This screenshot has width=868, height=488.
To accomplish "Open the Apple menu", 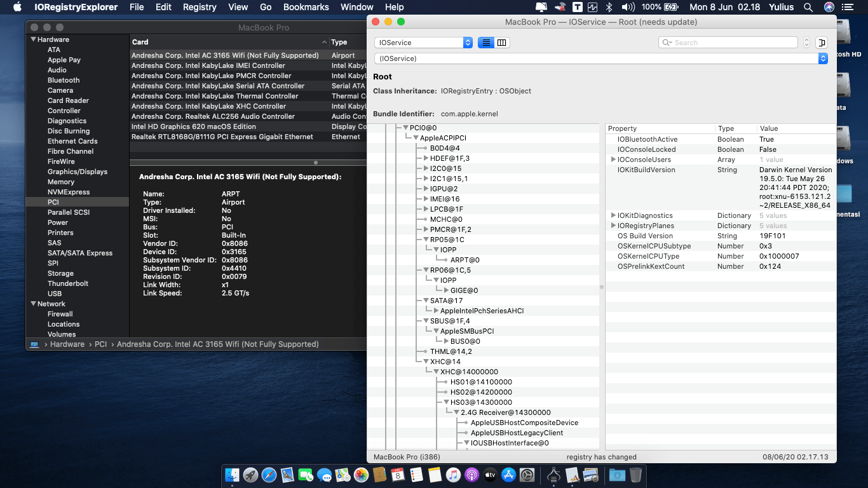I will [x=17, y=7].
